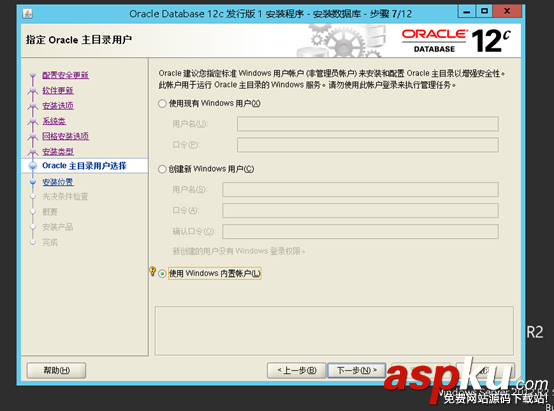Click the 安装产品 step label
Image resolution: width=554 pixels, height=411 pixels.
coord(58,227)
